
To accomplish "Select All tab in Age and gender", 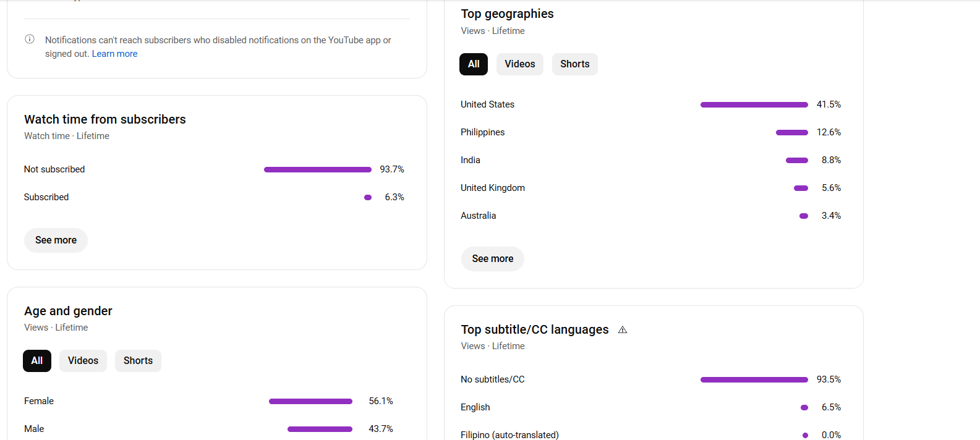I will [x=37, y=361].
